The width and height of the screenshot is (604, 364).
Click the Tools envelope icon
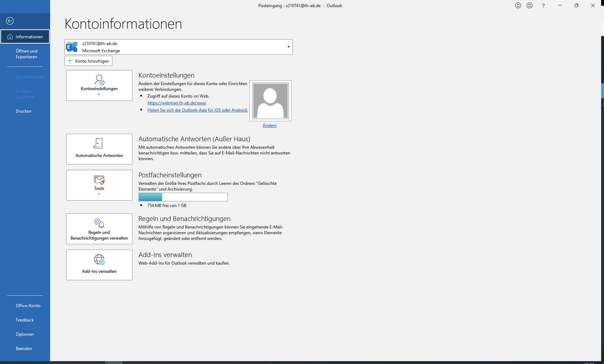click(99, 180)
